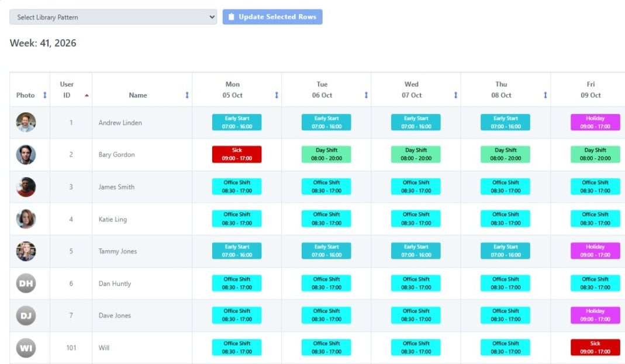Select the Andrew Linden name cell

(x=142, y=123)
